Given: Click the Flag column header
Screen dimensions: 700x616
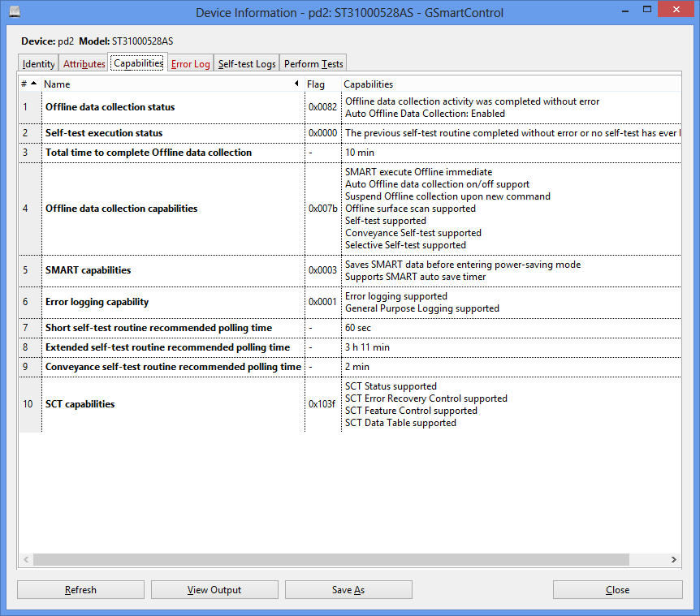Looking at the screenshot, I should 316,84.
